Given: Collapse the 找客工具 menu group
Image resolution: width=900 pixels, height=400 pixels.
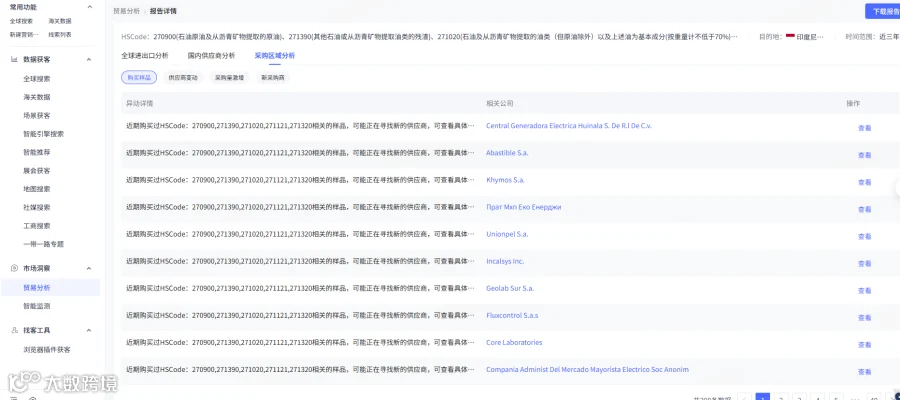Looking at the screenshot, I should (x=89, y=331).
